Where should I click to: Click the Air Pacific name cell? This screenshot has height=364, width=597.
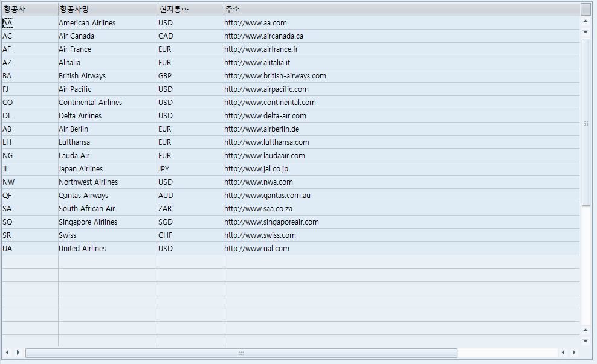(108, 89)
